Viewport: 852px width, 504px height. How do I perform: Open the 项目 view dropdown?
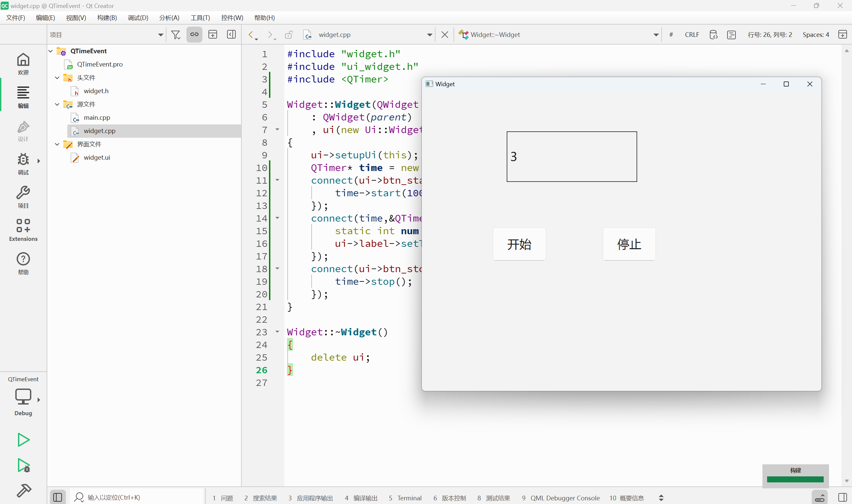coord(160,35)
